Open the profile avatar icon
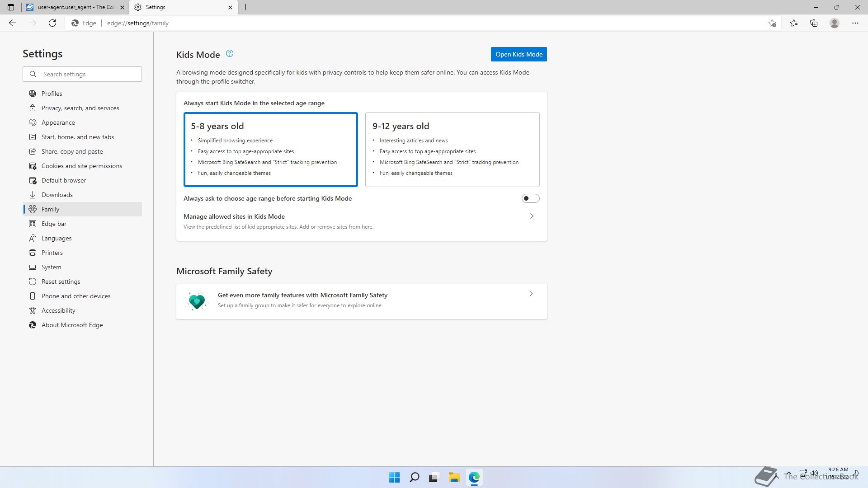Screen dimensions: 868x488 point(835,23)
